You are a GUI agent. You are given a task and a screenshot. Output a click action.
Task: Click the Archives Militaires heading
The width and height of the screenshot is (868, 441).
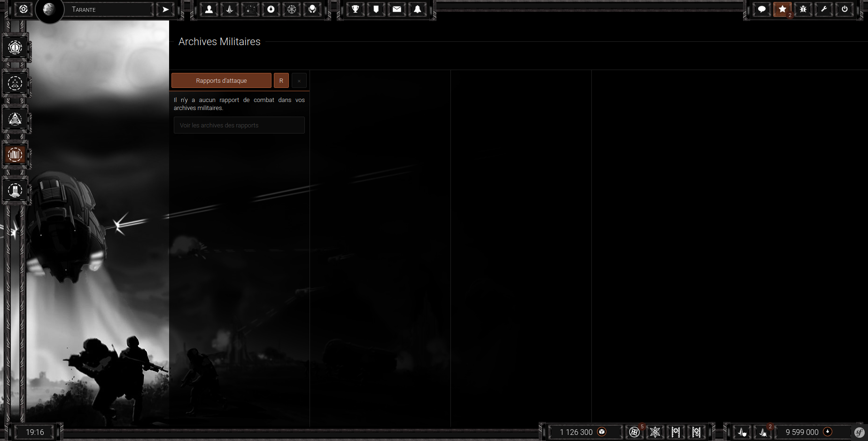click(219, 41)
